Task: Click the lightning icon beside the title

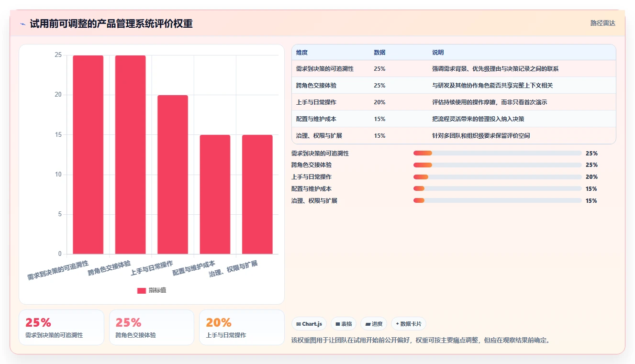Action: coord(22,24)
